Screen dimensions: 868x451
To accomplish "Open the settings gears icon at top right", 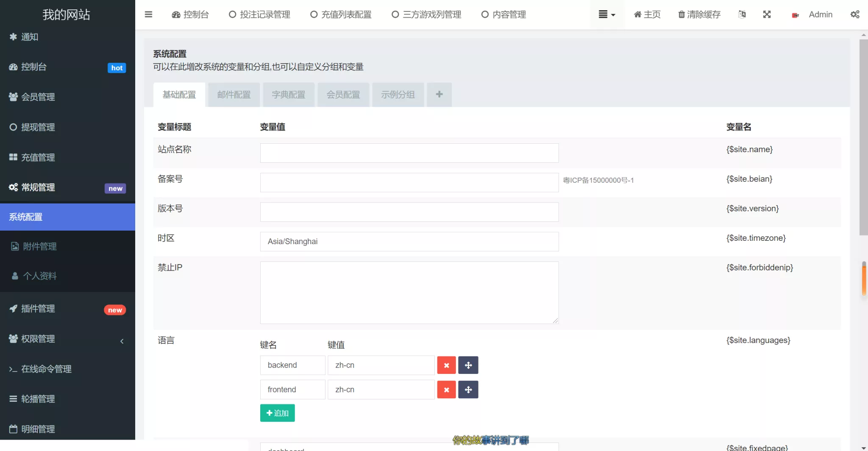I will pyautogui.click(x=855, y=14).
